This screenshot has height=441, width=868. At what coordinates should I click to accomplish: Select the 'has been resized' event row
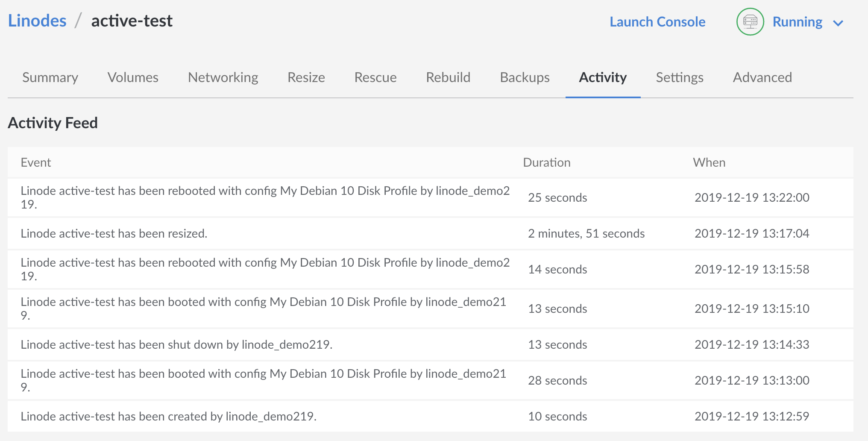(x=114, y=234)
